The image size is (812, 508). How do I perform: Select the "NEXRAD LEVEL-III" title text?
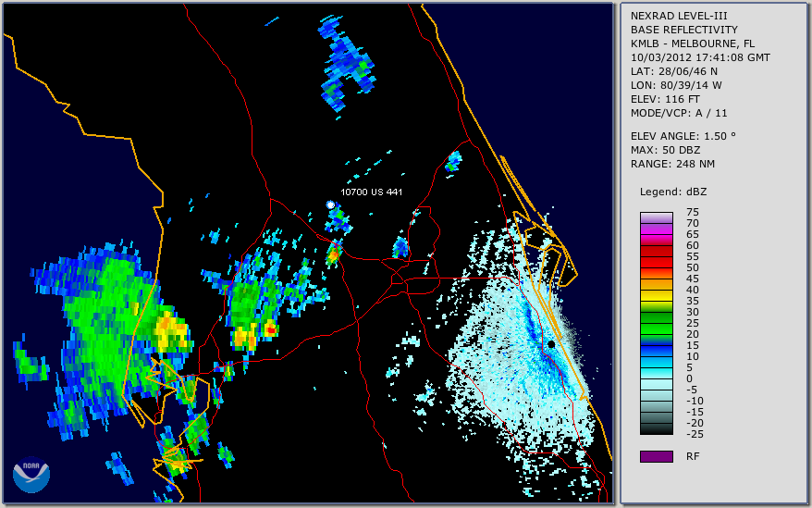click(679, 16)
